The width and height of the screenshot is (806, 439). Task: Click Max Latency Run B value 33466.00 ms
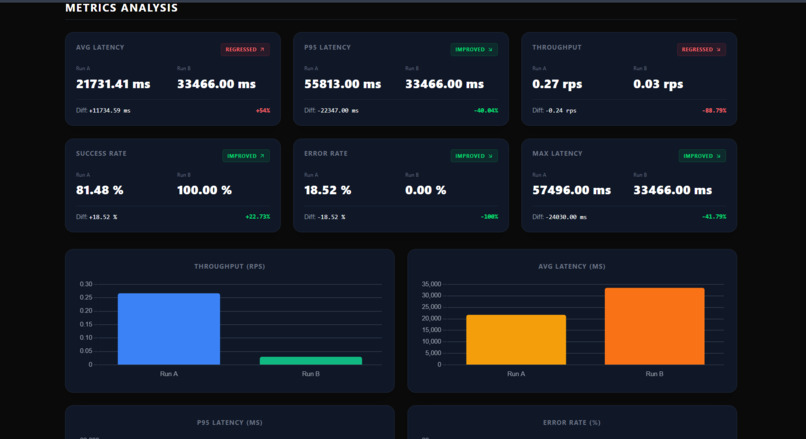pos(673,190)
